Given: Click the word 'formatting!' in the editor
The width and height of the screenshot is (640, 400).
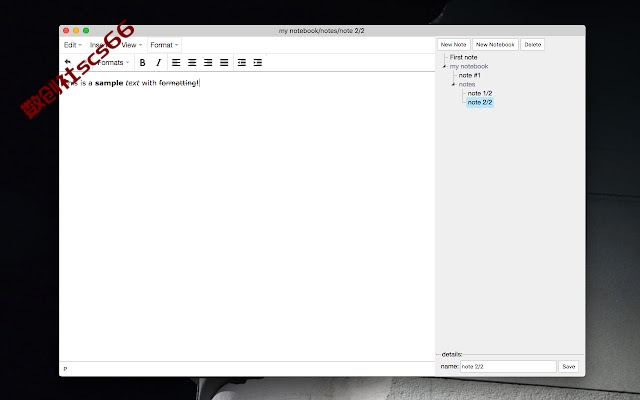Looking at the screenshot, I should click(179, 83).
